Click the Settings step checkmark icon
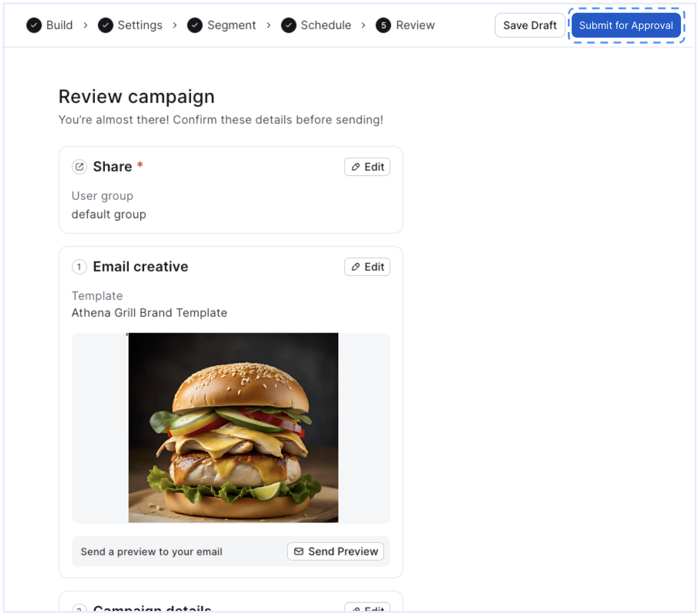 106,25
